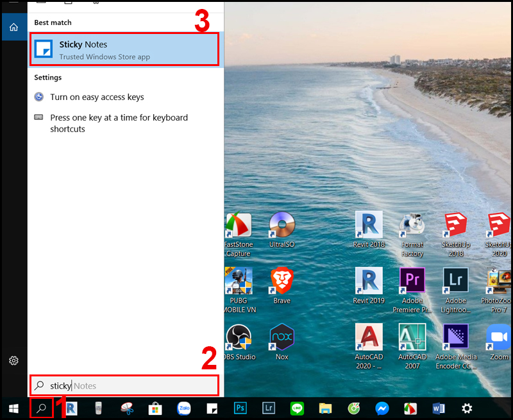Select the AutoCAD 2020 desktop shortcut

pos(369,347)
